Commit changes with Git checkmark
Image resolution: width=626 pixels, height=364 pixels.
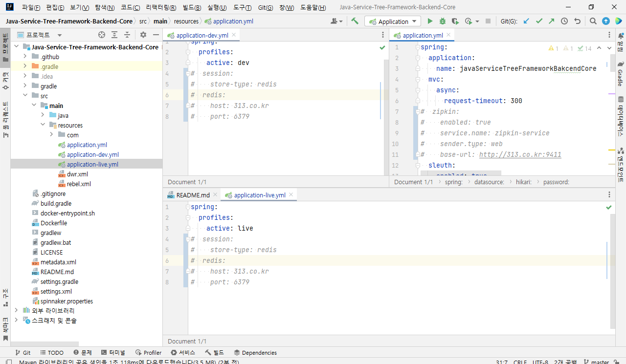[539, 21]
